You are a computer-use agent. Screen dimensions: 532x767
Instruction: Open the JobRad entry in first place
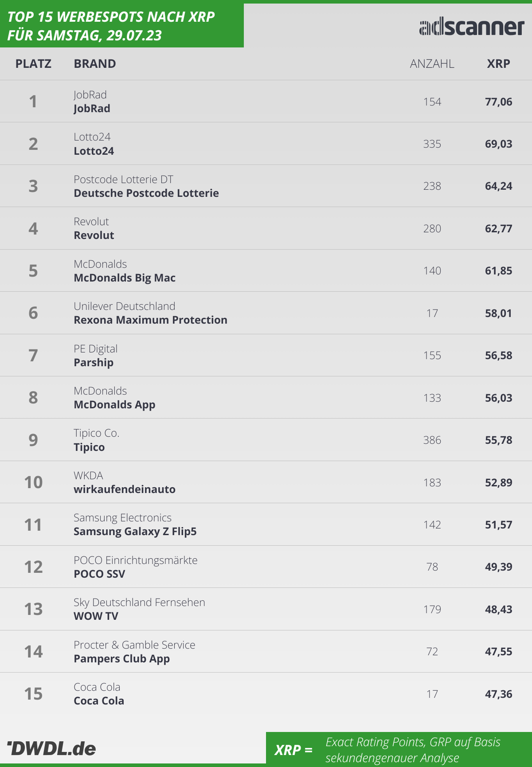[x=266, y=102]
